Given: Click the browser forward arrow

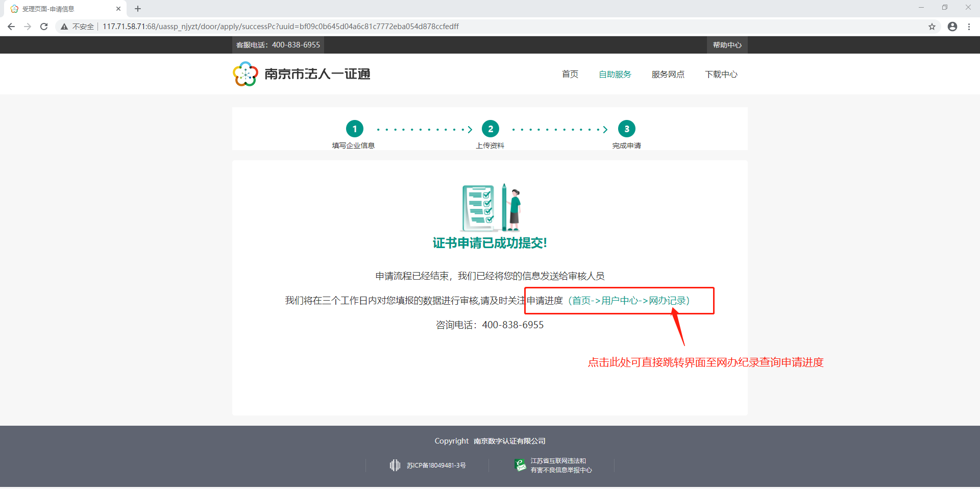Looking at the screenshot, I should pyautogui.click(x=28, y=27).
